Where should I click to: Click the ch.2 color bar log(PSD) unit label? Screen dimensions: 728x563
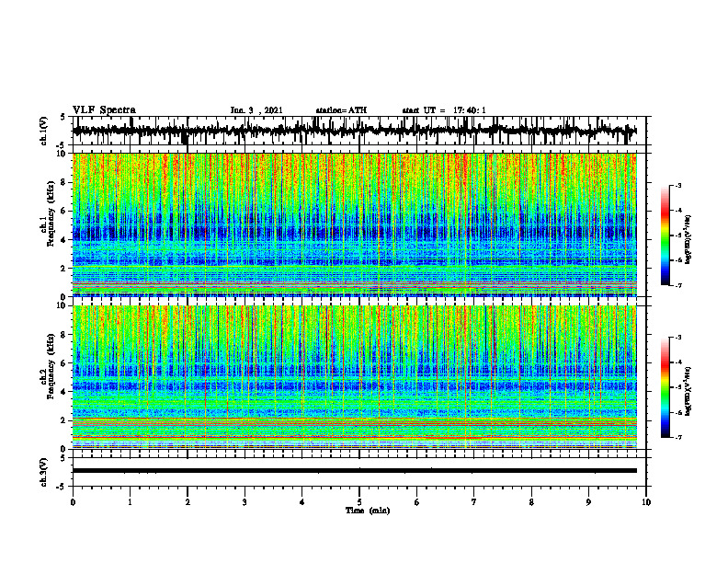688,391
